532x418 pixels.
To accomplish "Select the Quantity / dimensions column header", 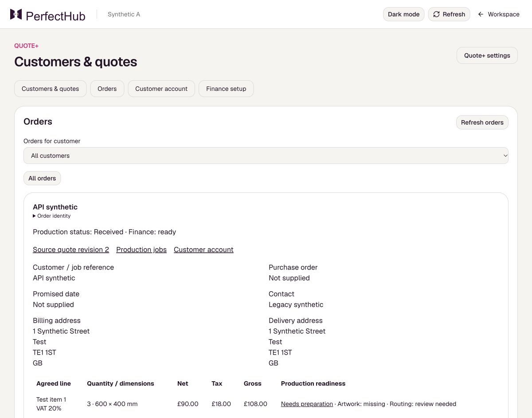I will [x=121, y=383].
